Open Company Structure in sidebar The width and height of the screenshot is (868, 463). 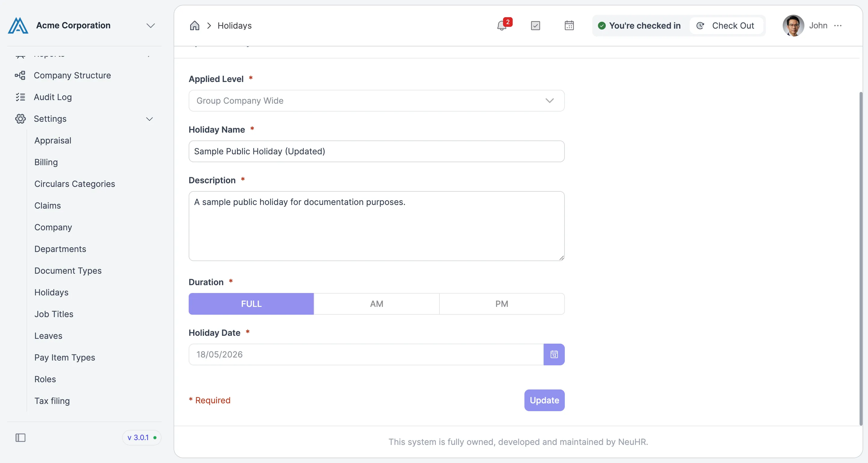[72, 75]
